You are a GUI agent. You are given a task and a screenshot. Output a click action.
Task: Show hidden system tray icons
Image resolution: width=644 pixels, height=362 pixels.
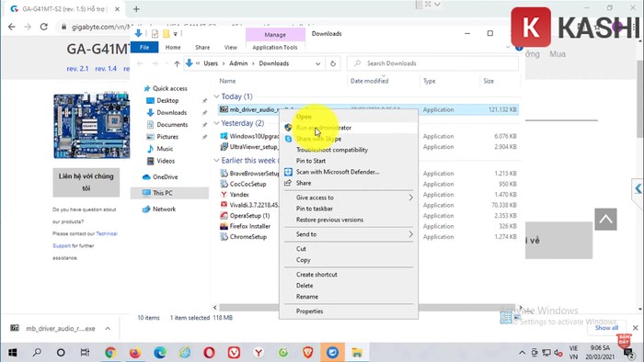[x=522, y=353]
